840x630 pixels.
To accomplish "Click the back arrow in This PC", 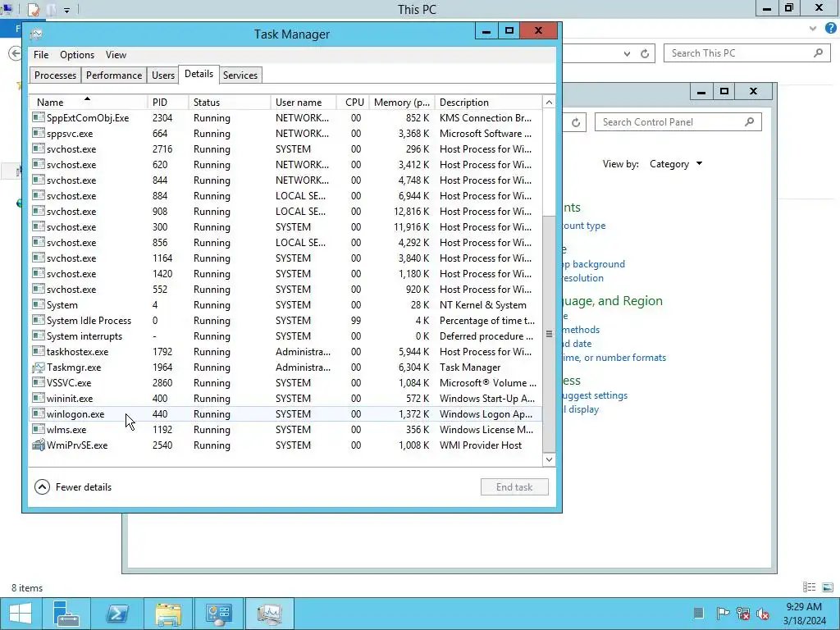I will 15,53.
